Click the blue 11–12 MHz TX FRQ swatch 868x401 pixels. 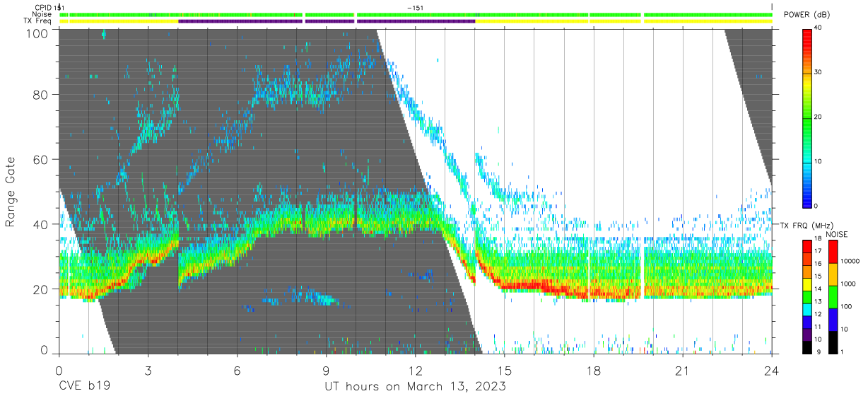(807, 321)
